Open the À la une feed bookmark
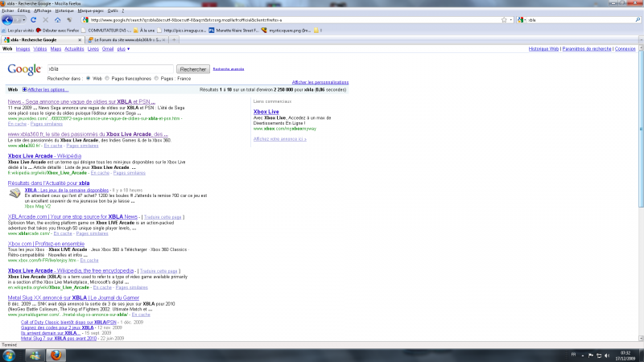 coord(144,31)
